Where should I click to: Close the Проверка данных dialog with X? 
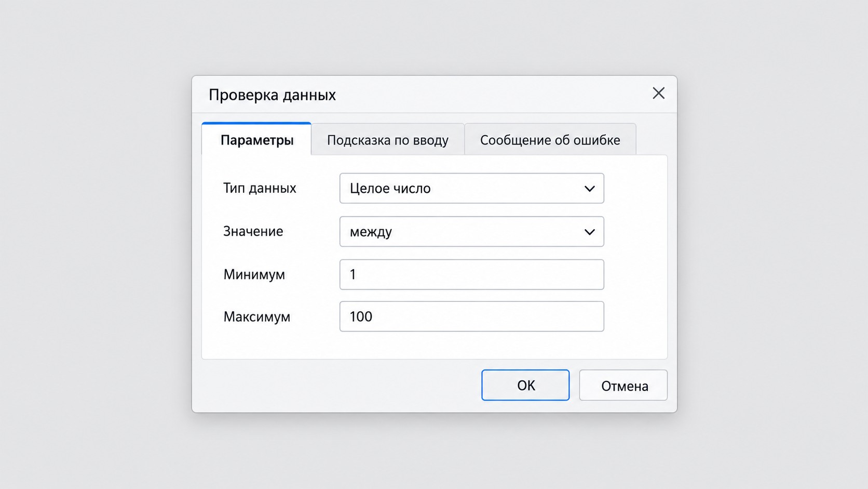(x=658, y=94)
